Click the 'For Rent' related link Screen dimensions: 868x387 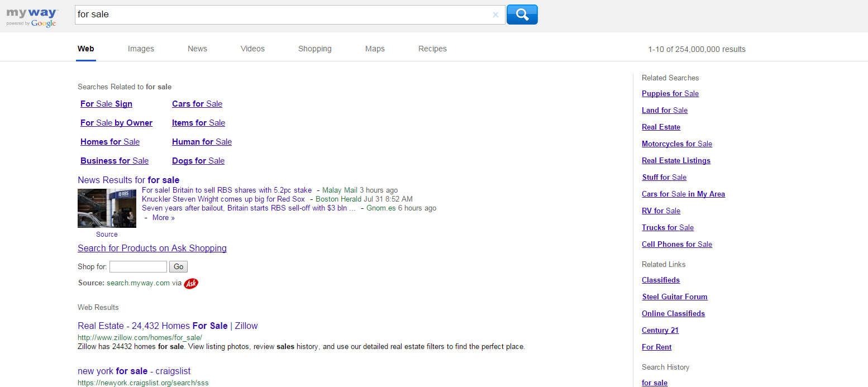(x=656, y=347)
